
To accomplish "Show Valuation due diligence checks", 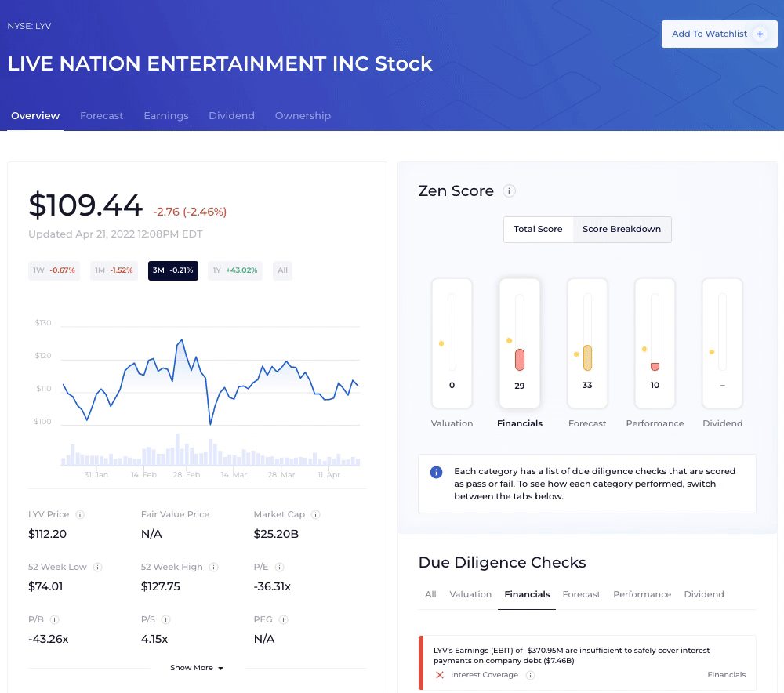I will pos(470,594).
